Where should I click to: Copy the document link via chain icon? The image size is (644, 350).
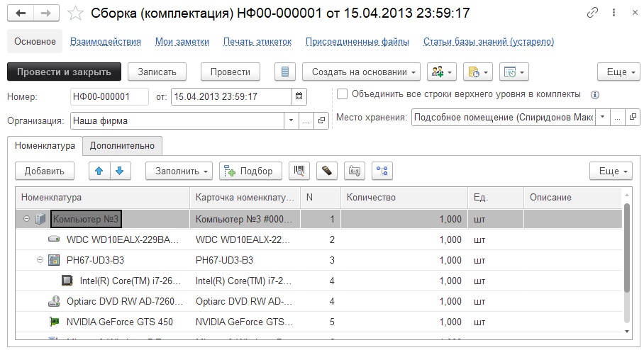pyautogui.click(x=592, y=13)
